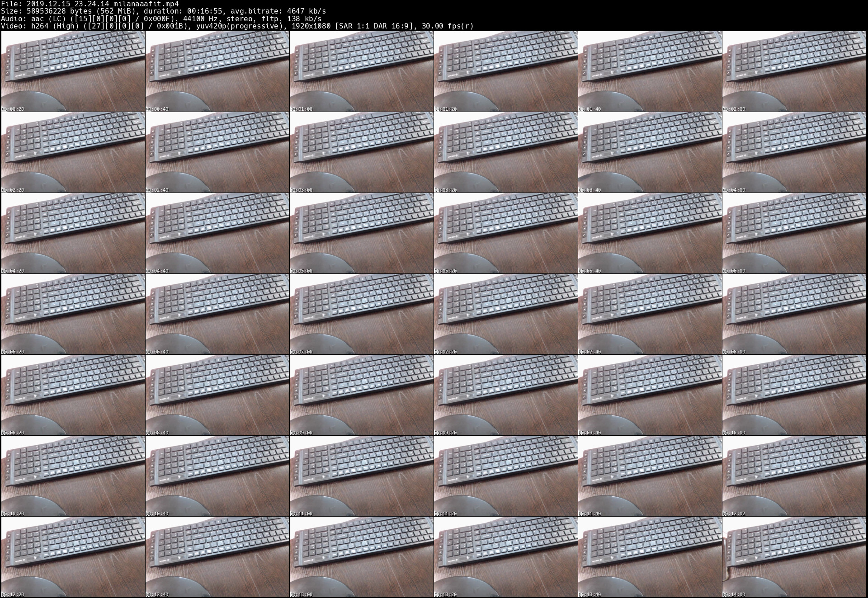Pick the thumbnail stamped 00:13:00
The height and width of the screenshot is (598, 868).
click(x=362, y=557)
